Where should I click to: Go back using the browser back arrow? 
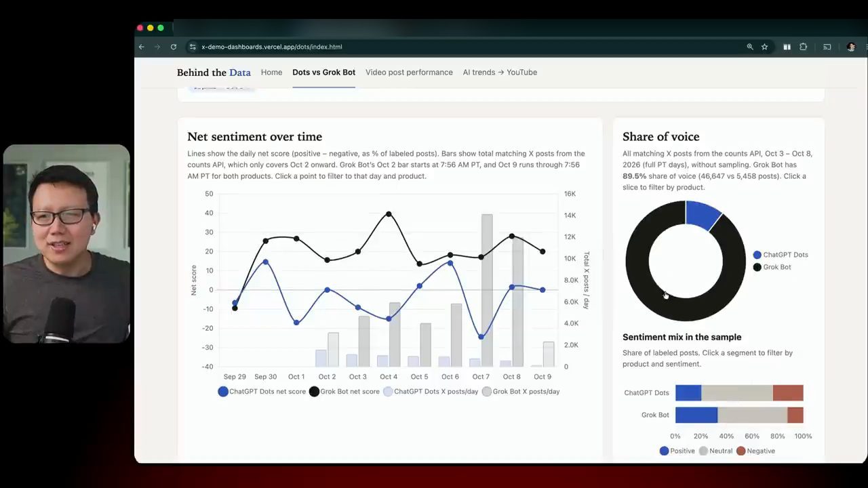(141, 47)
